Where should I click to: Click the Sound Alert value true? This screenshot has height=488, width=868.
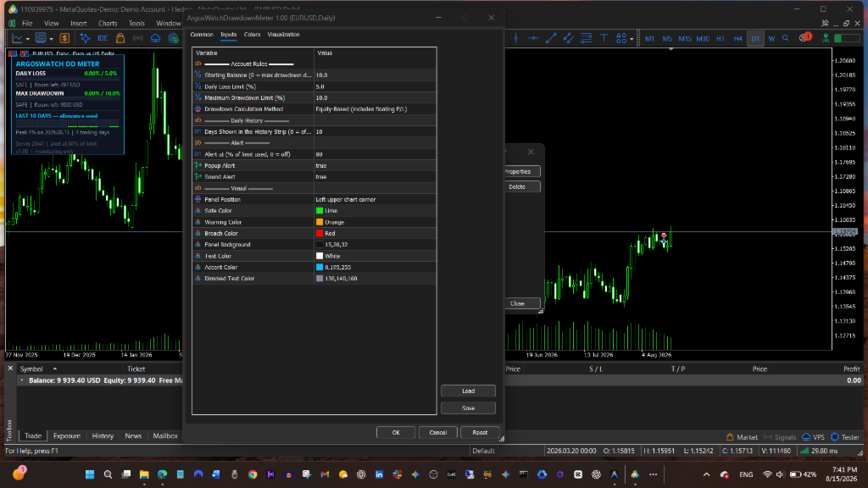click(375, 177)
